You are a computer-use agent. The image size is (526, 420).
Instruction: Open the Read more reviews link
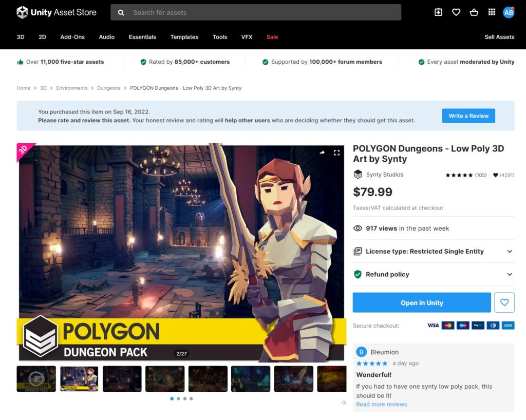(381, 404)
